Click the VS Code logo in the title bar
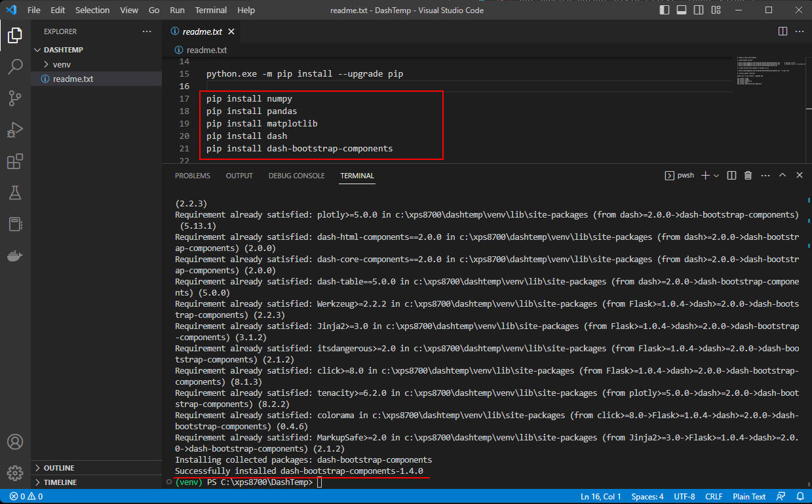The height and width of the screenshot is (504, 812). (x=10, y=10)
